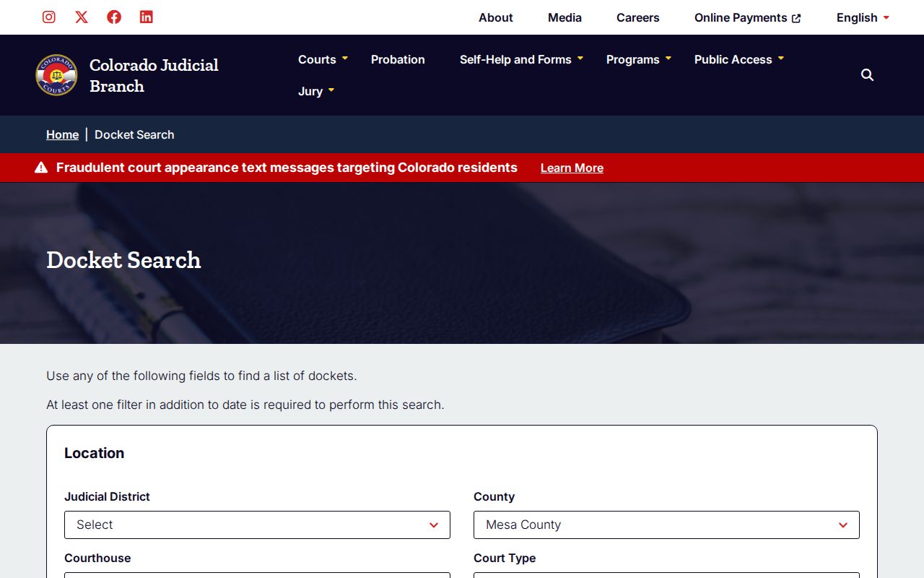
Task: Expand the Jury menu
Action: 316,91
